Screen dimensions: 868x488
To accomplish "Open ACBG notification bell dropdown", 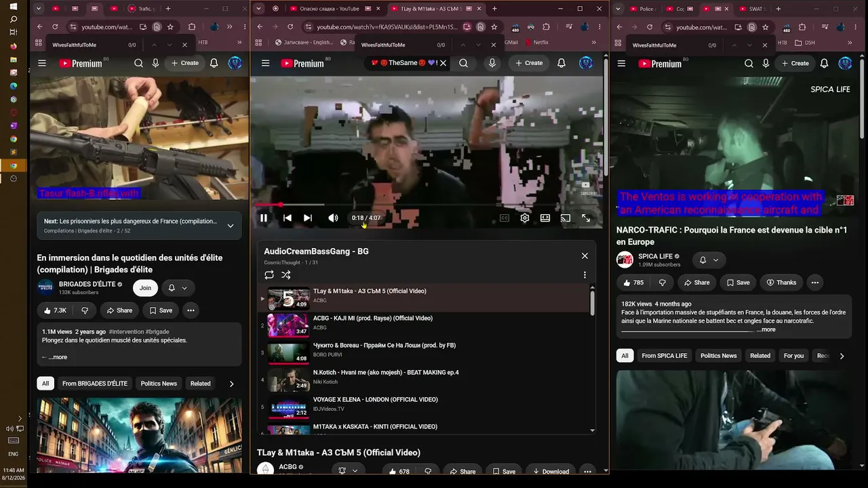I will point(348,470).
